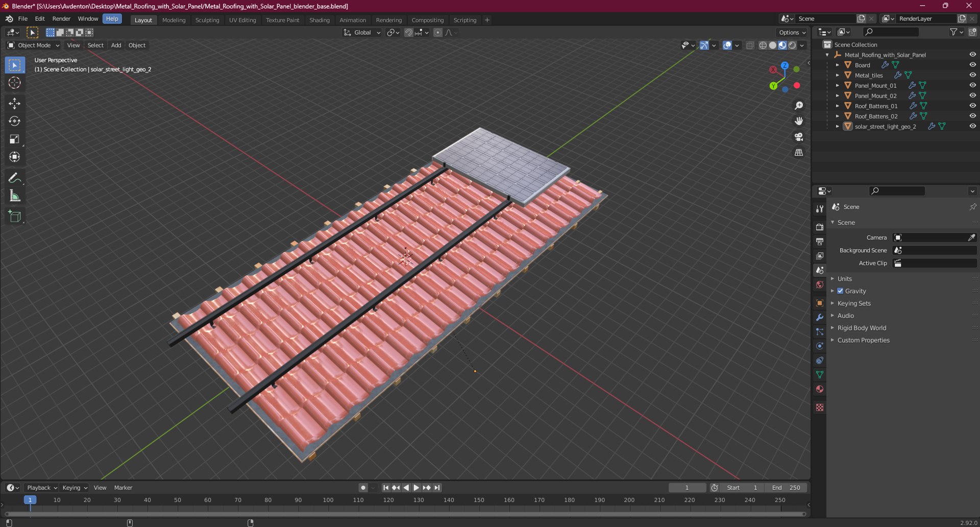This screenshot has height=527, width=980.
Task: Open the Active Tool properties tab
Action: [x=820, y=209]
